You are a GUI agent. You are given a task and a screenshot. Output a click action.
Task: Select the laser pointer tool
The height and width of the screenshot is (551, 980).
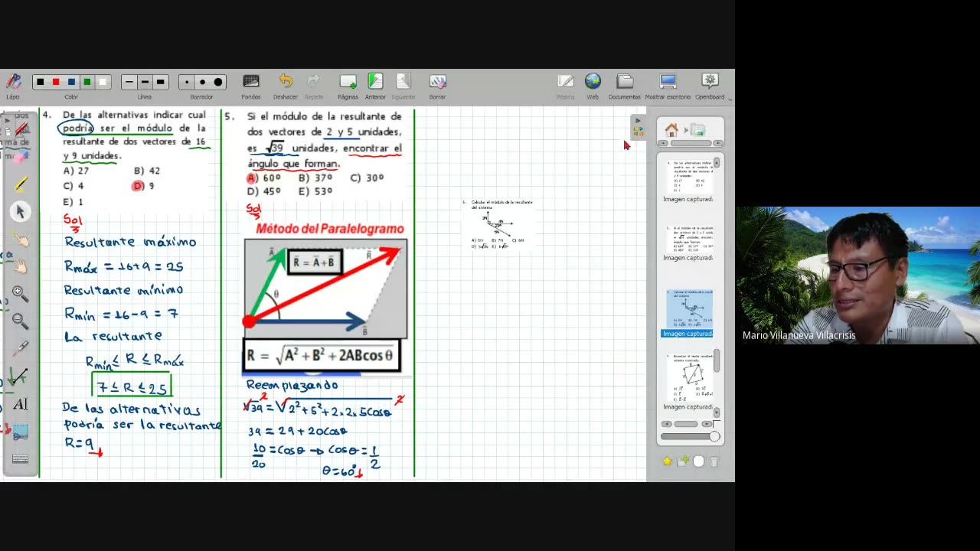21,348
